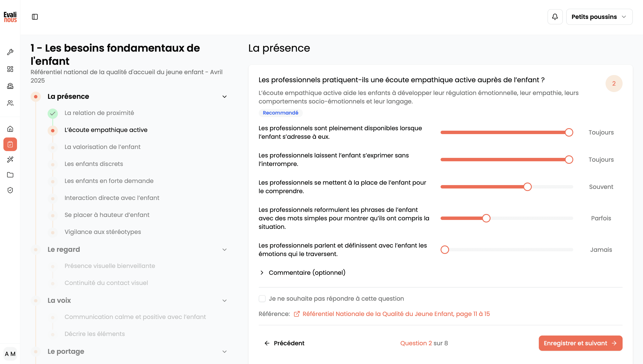Toggle the sidebar panel icon

tap(35, 17)
